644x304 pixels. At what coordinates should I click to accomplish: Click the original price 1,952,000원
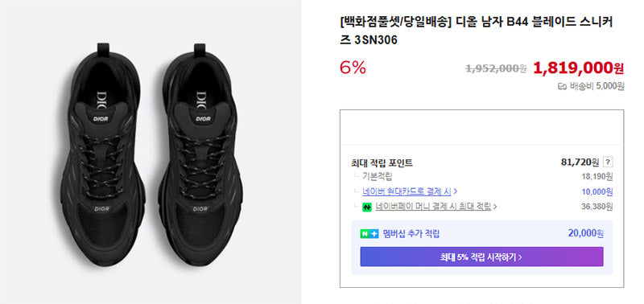[496, 68]
